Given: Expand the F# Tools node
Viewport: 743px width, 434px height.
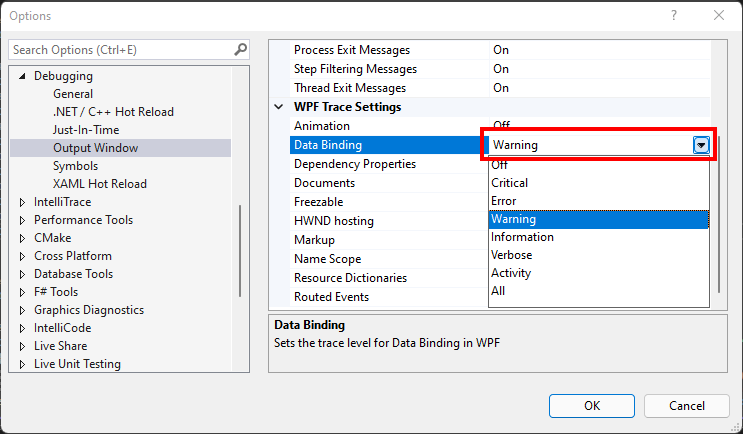Looking at the screenshot, I should coord(22,292).
